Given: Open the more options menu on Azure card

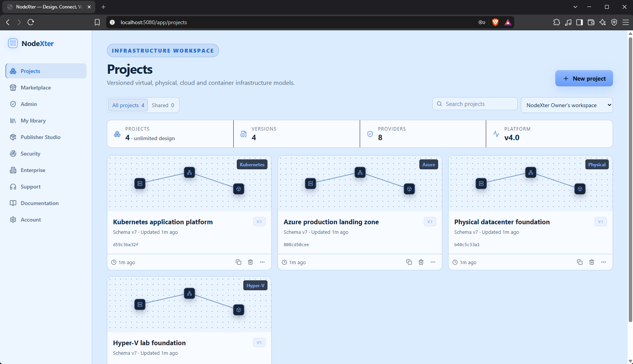Looking at the screenshot, I should [x=433, y=262].
